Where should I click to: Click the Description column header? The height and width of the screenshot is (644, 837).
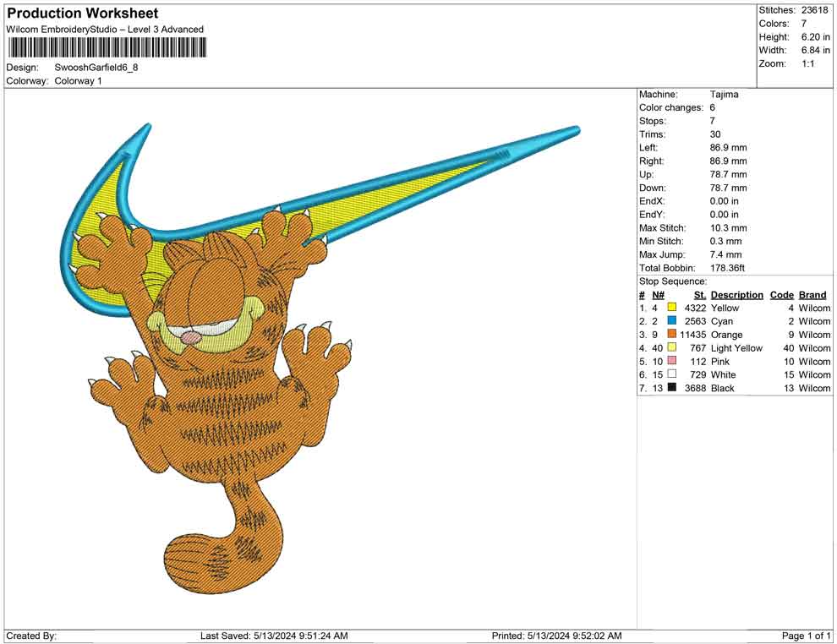[x=736, y=295]
